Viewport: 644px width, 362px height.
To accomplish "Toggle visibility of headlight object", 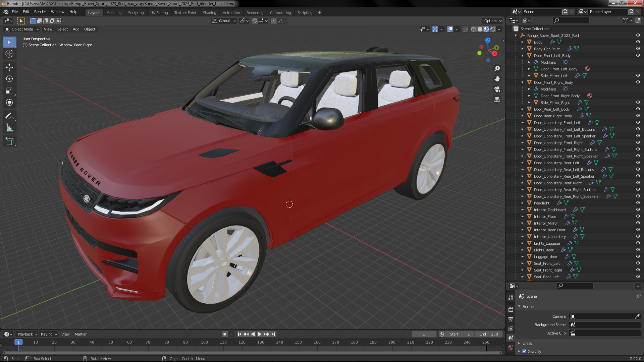I will coord(638,203).
